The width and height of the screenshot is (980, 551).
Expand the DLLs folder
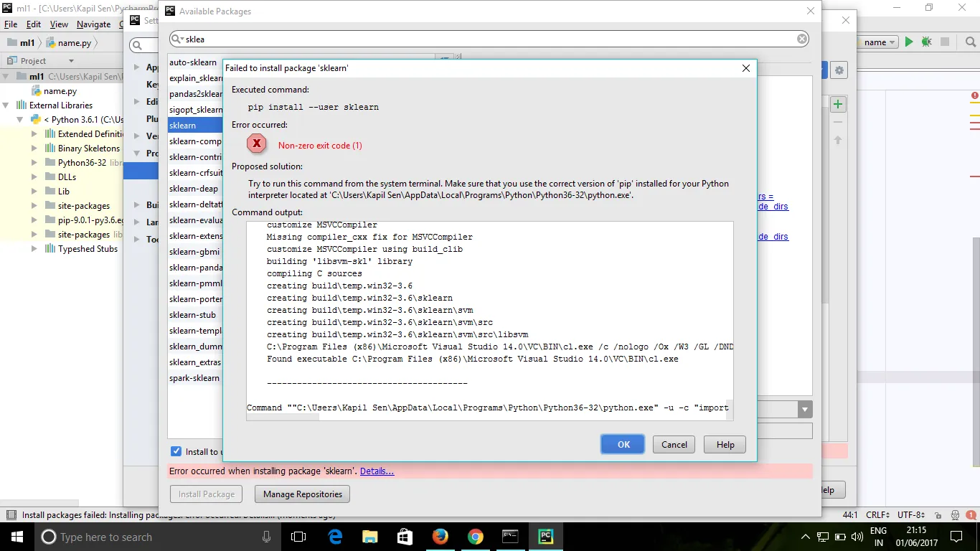point(34,177)
